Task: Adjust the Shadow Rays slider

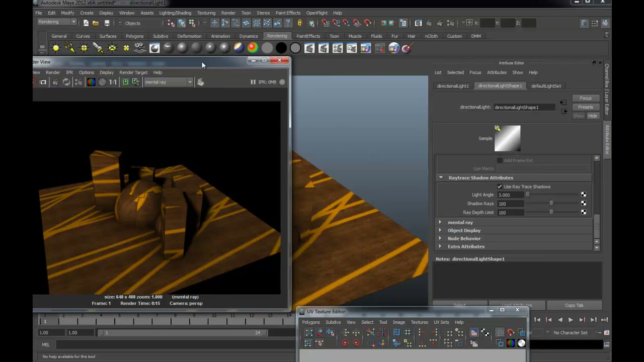Action: click(551, 204)
